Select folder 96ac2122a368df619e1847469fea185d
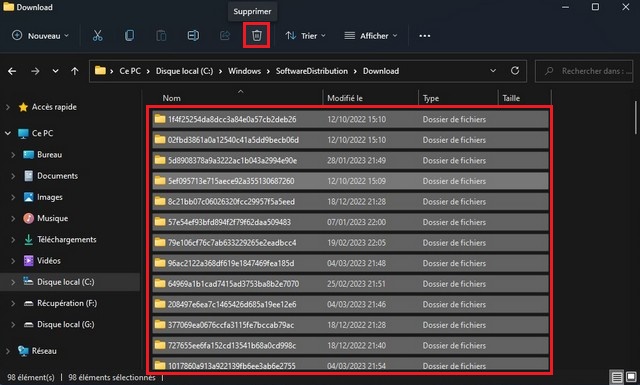The width and height of the screenshot is (640, 385). (x=350, y=263)
